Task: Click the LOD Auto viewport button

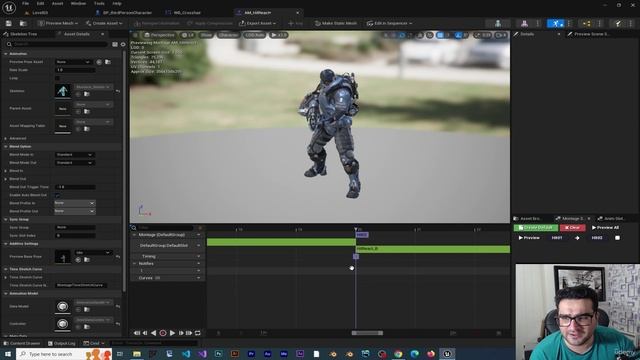Action: point(255,35)
